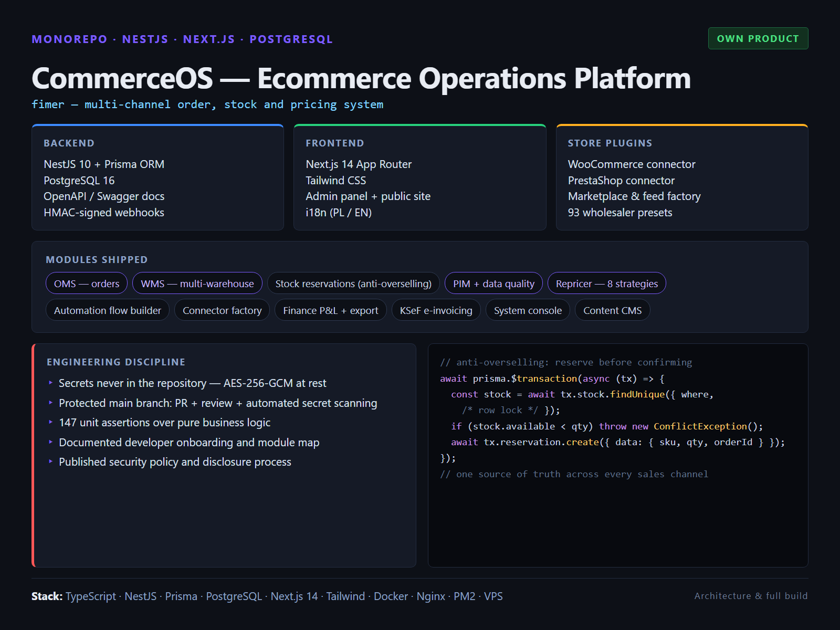
Task: Select the "System console" module pill
Action: pos(528,310)
